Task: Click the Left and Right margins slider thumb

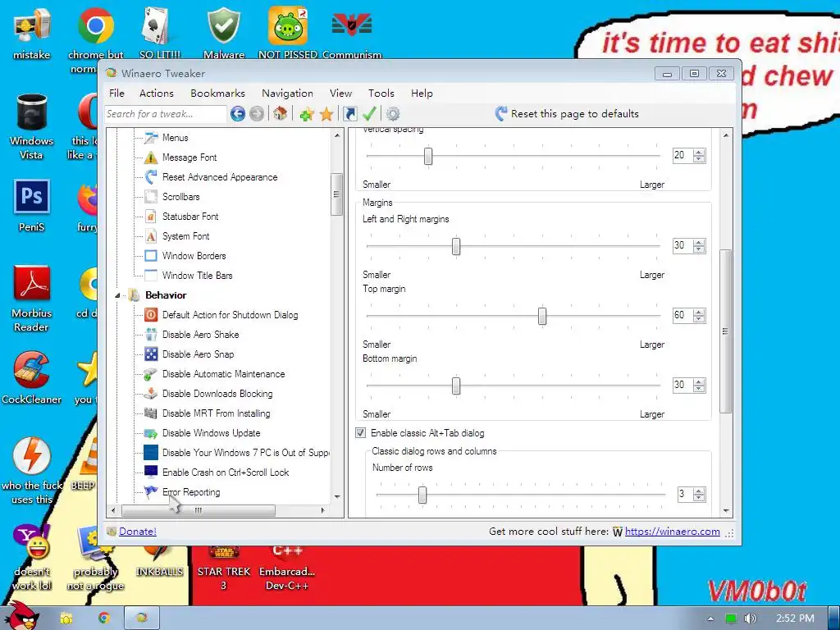Action: coord(456,246)
